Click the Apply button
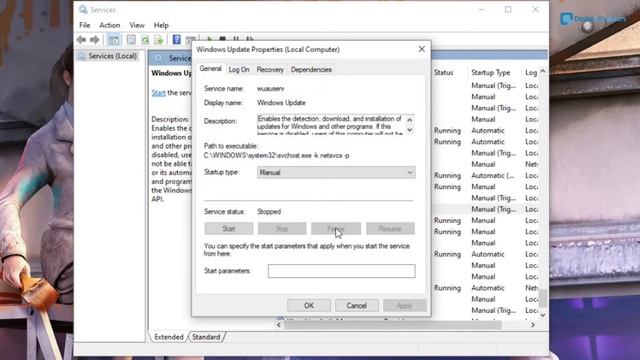The image size is (640, 360). pyautogui.click(x=404, y=305)
